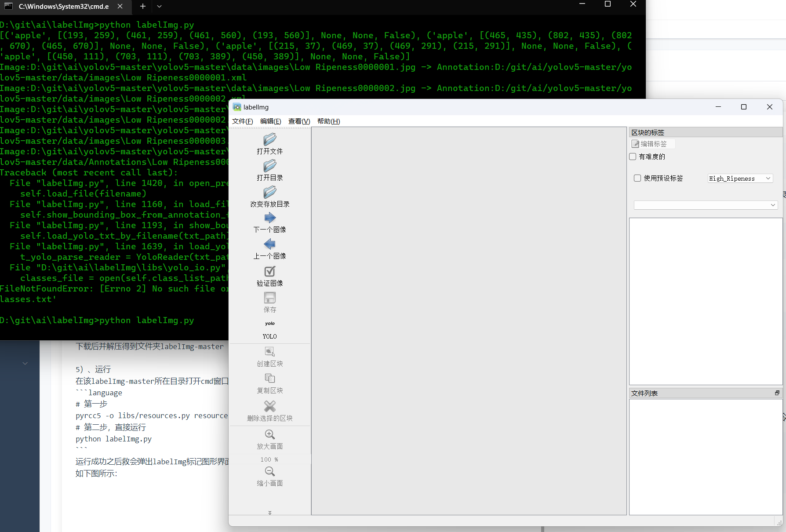The width and height of the screenshot is (786, 532).
Task: Click the Change Save Dir (改变存放目录) icon
Action: (x=269, y=193)
